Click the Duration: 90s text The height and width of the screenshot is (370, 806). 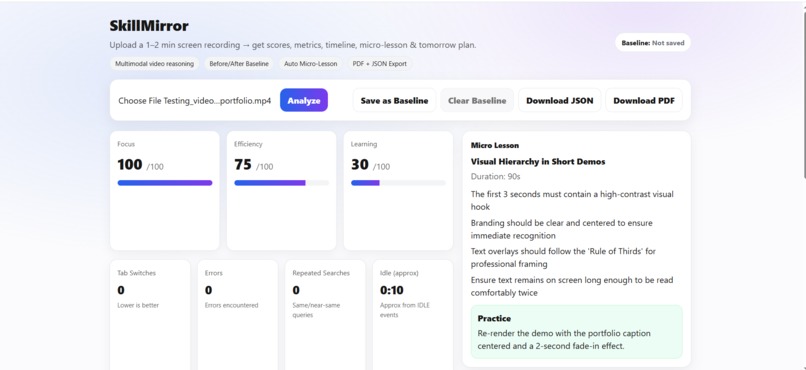pos(496,176)
